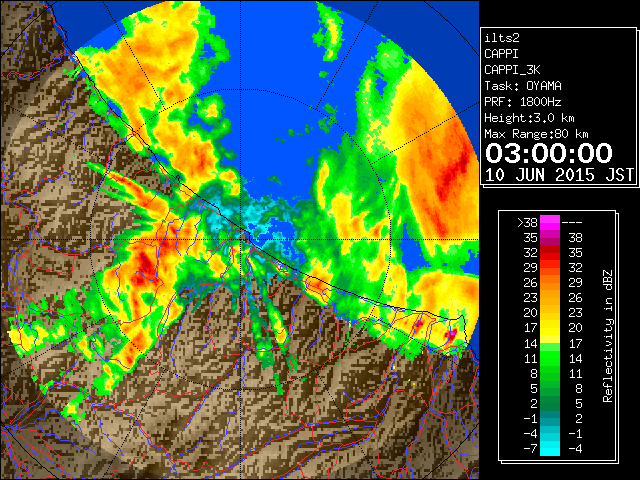Click the '-7' legend label

coord(530,449)
